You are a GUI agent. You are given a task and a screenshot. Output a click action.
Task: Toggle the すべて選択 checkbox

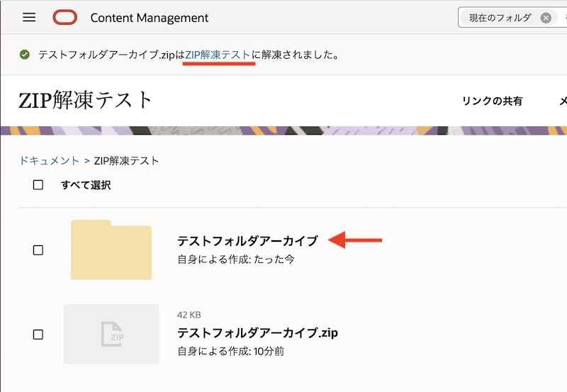click(38, 185)
